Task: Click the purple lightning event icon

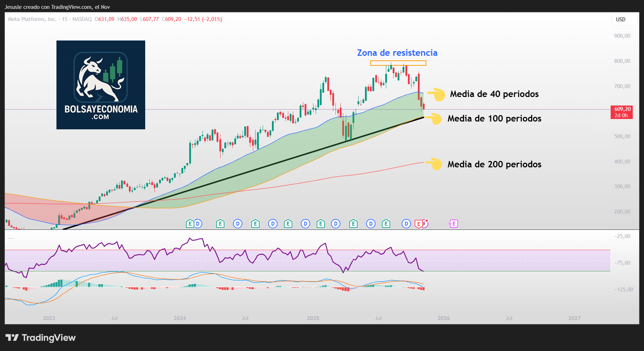Action: click(x=425, y=223)
